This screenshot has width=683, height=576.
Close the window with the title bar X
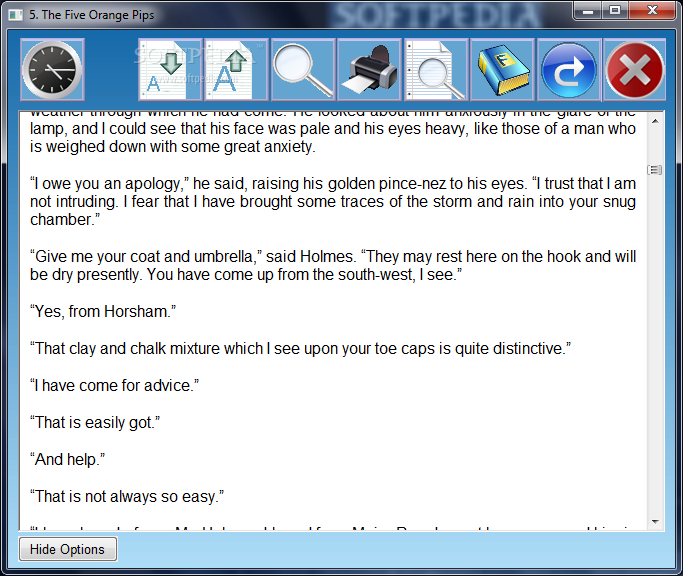(x=652, y=10)
